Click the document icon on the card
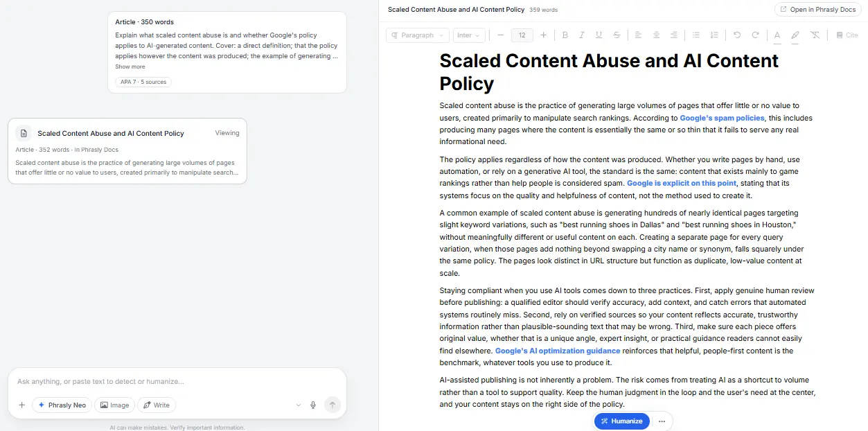 pyautogui.click(x=24, y=133)
